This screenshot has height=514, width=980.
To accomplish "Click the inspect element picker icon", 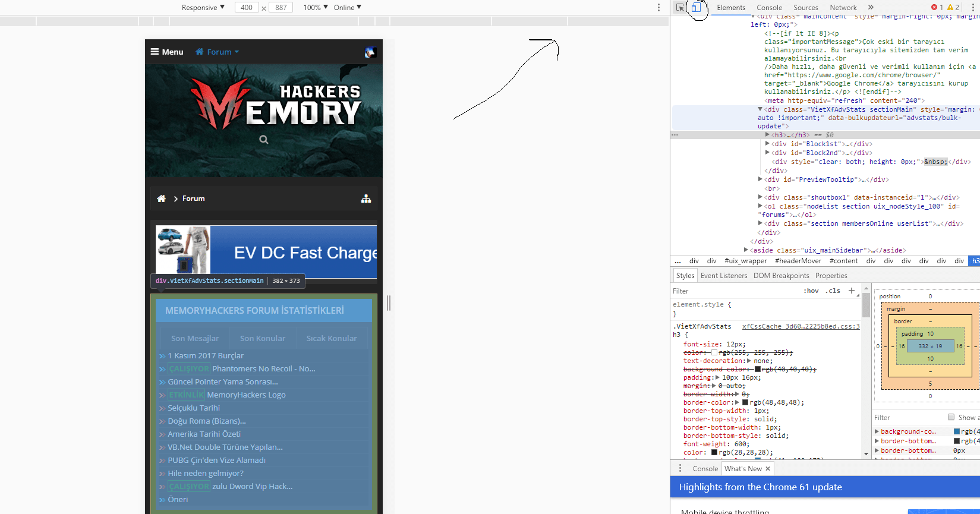I will coord(680,8).
